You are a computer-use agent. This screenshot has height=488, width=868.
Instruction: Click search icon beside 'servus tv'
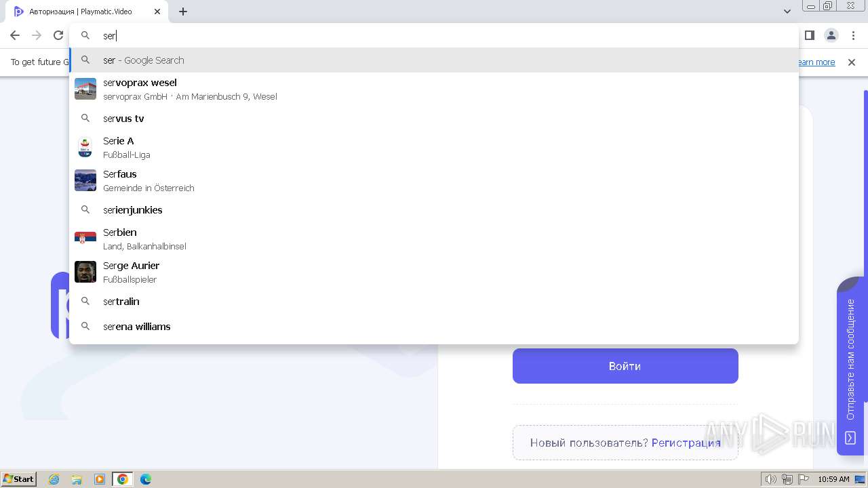pos(85,118)
